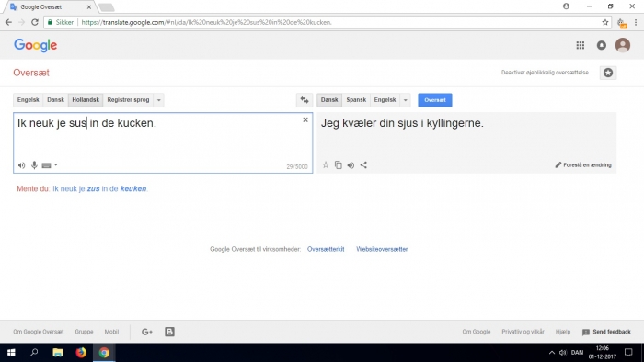This screenshot has height=362, width=644.
Task: Open the Chrome menu
Action: [636, 22]
